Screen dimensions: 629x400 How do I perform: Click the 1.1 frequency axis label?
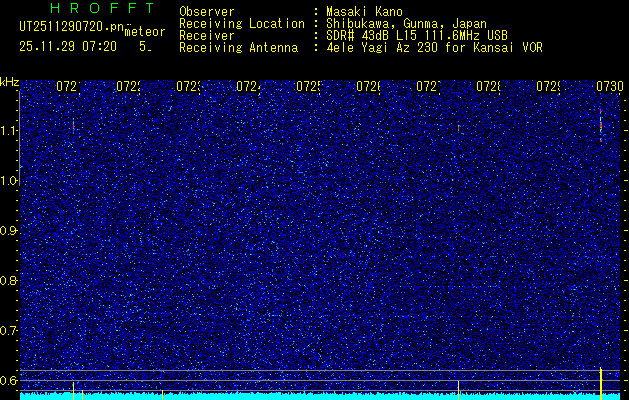[x=9, y=131]
